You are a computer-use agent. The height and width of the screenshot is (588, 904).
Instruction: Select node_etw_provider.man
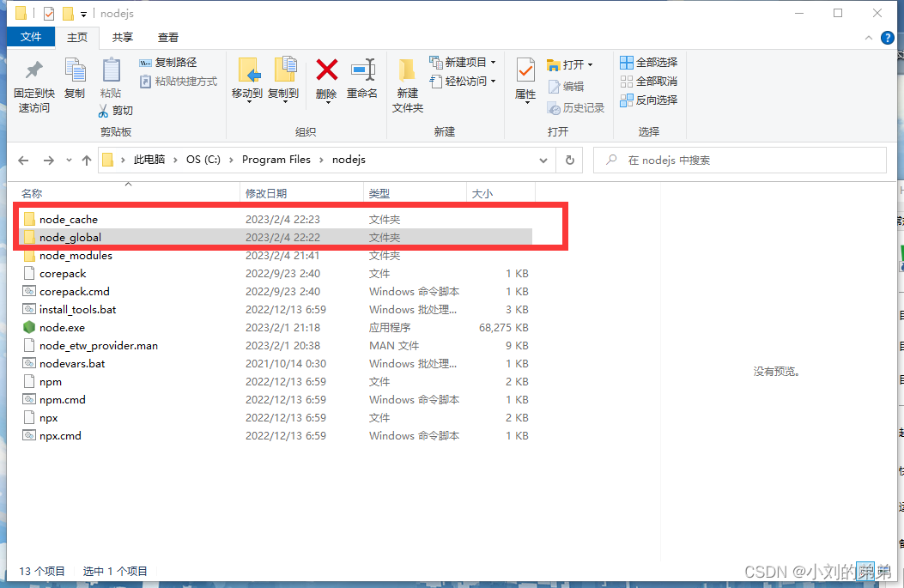click(x=276, y=345)
